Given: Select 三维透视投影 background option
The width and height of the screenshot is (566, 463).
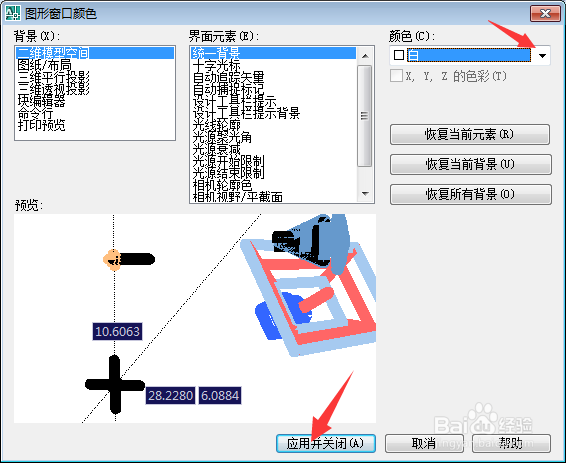Looking at the screenshot, I should click(x=53, y=89).
